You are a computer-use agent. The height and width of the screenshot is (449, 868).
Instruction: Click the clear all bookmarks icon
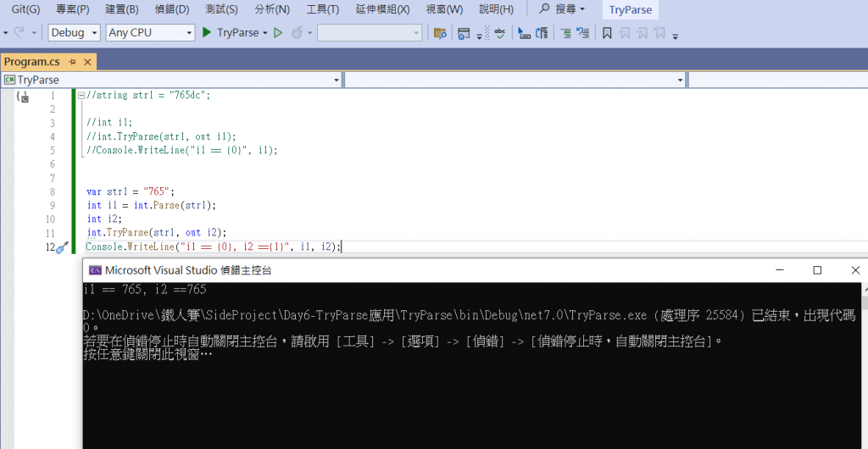(x=659, y=33)
